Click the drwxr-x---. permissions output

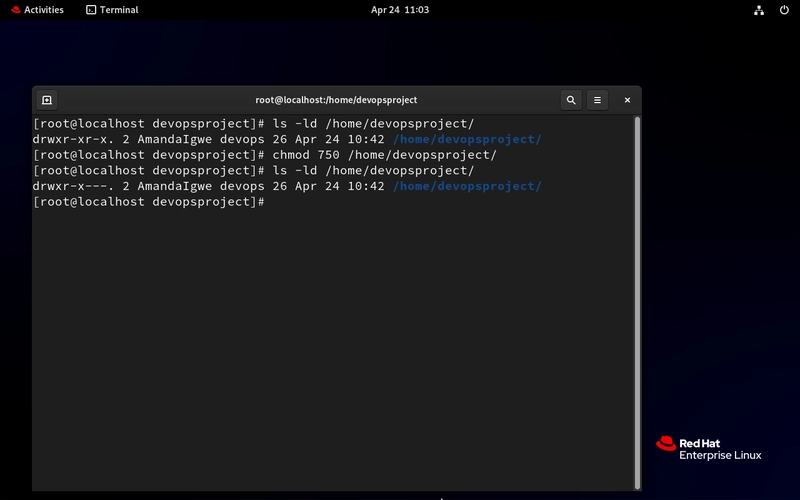pos(73,186)
